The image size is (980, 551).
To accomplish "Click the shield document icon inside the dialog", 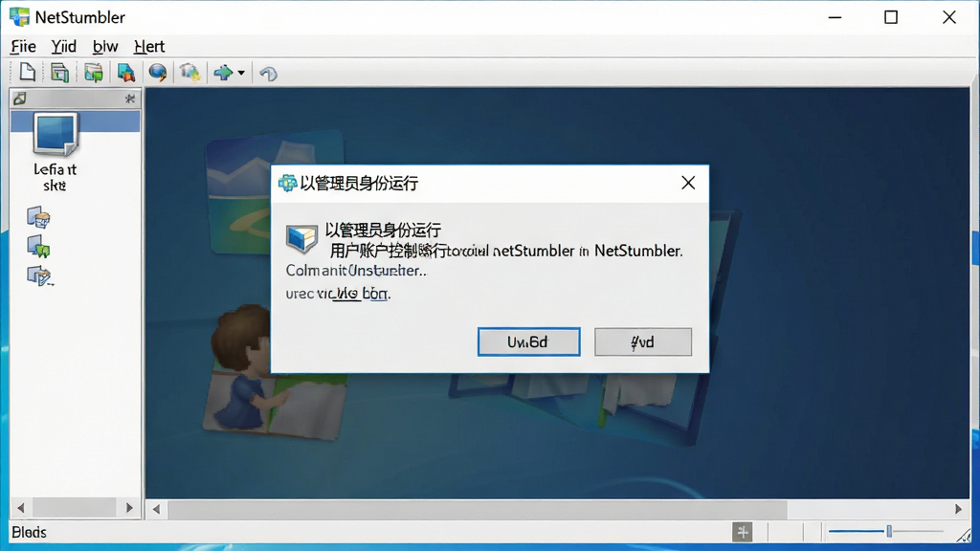I will pos(301,238).
